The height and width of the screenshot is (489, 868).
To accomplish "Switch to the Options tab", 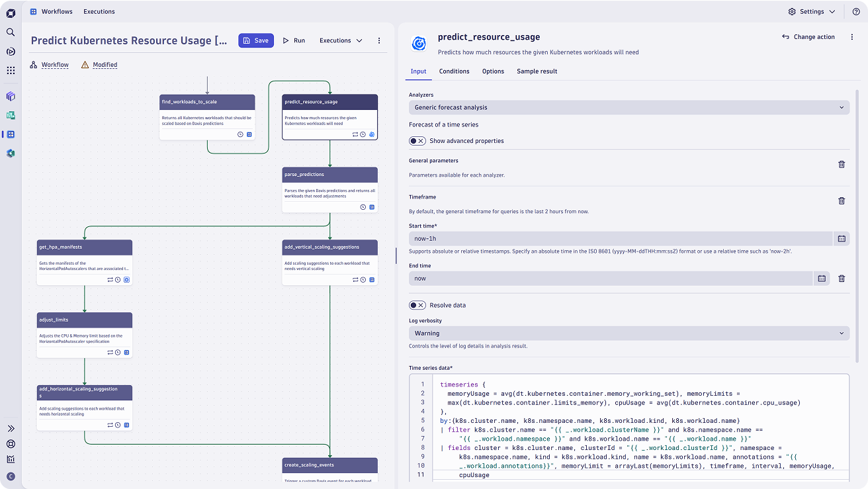I will point(493,71).
